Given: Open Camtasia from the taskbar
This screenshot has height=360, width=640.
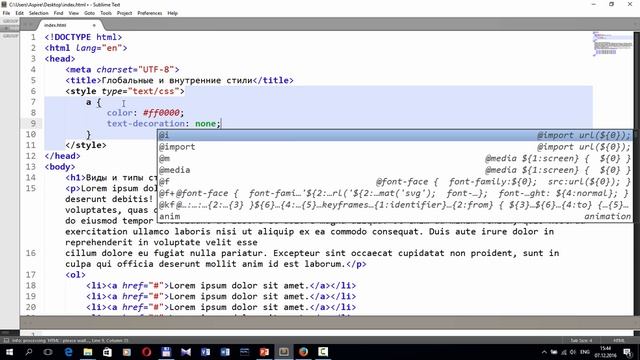Looking at the screenshot, I should pyautogui.click(x=323, y=352).
